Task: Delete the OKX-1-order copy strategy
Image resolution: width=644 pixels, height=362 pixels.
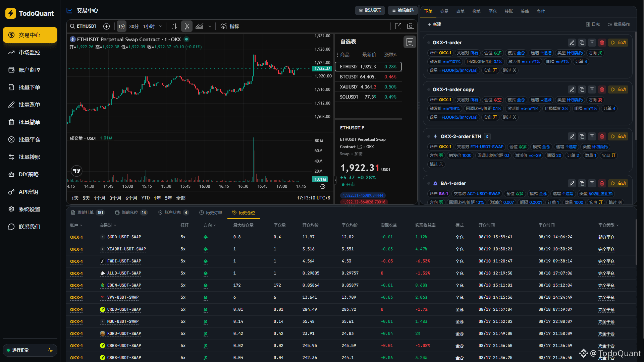Action: (602, 89)
